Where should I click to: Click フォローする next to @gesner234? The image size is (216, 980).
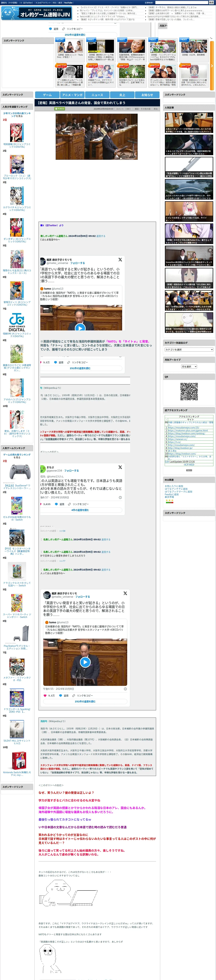(x=72, y=471)
